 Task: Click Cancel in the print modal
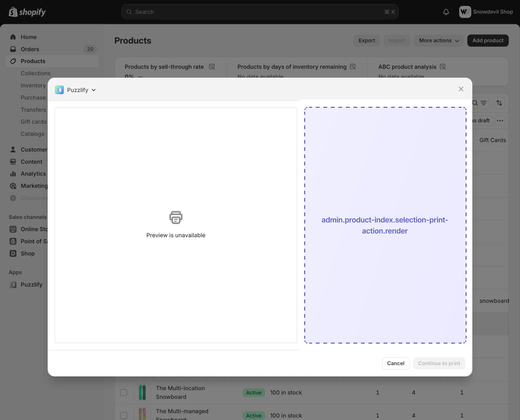(396, 364)
